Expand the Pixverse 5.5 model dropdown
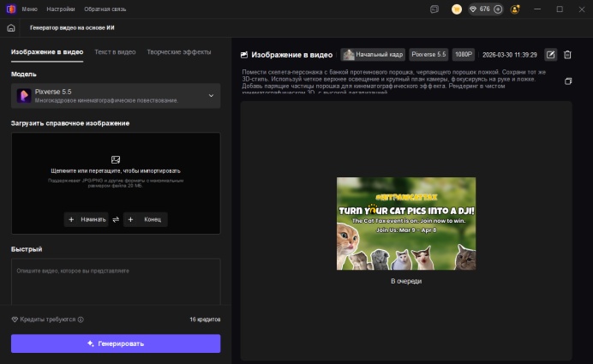The image size is (593, 364). [211, 96]
